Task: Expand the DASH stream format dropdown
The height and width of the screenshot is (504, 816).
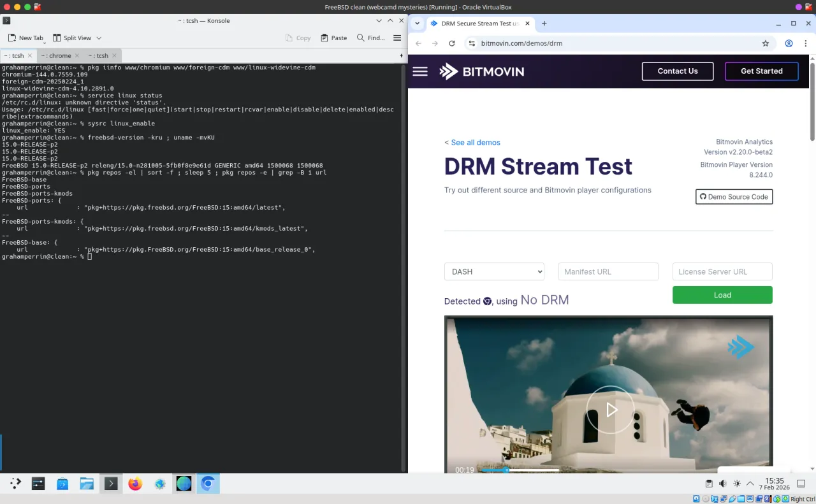Action: point(494,271)
